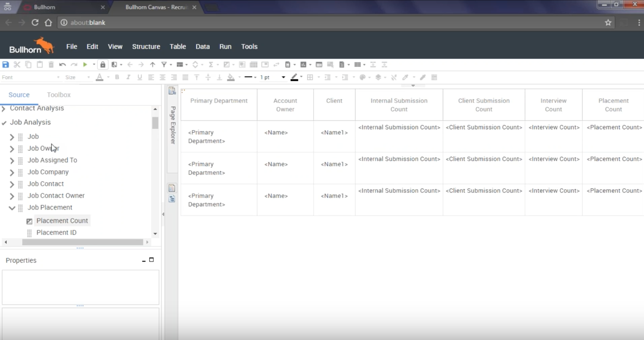Click the Undo arrow in the toolbar
Viewport: 644px width, 340px height.
pyautogui.click(x=62, y=65)
